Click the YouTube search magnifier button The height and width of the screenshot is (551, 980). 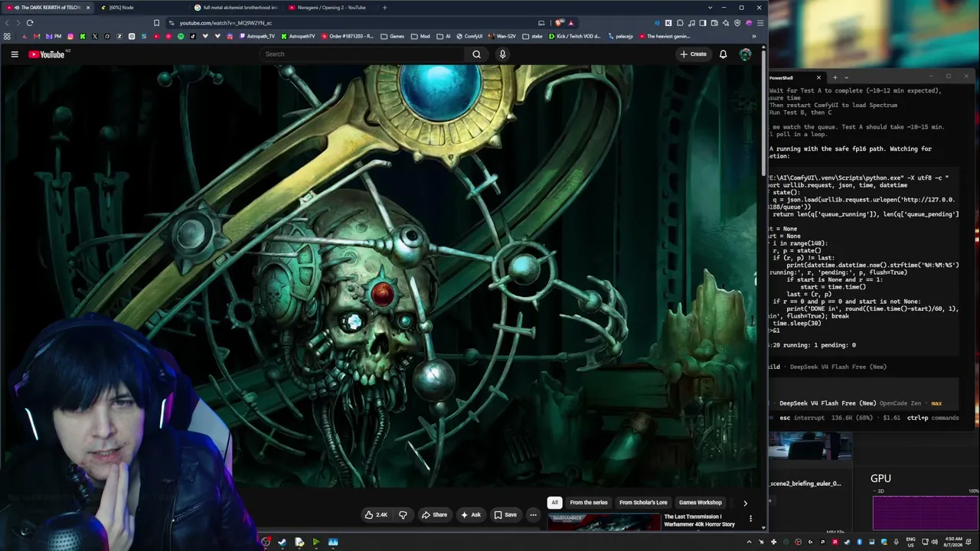coord(476,54)
